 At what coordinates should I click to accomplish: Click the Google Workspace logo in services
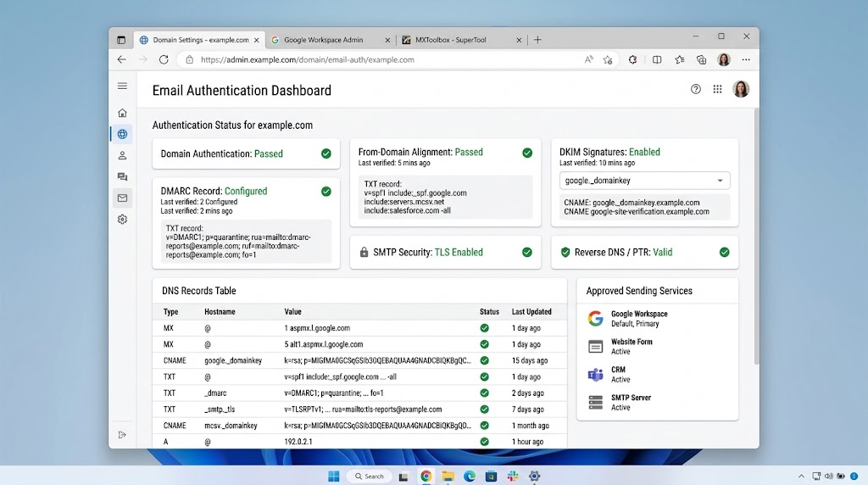tap(596, 318)
